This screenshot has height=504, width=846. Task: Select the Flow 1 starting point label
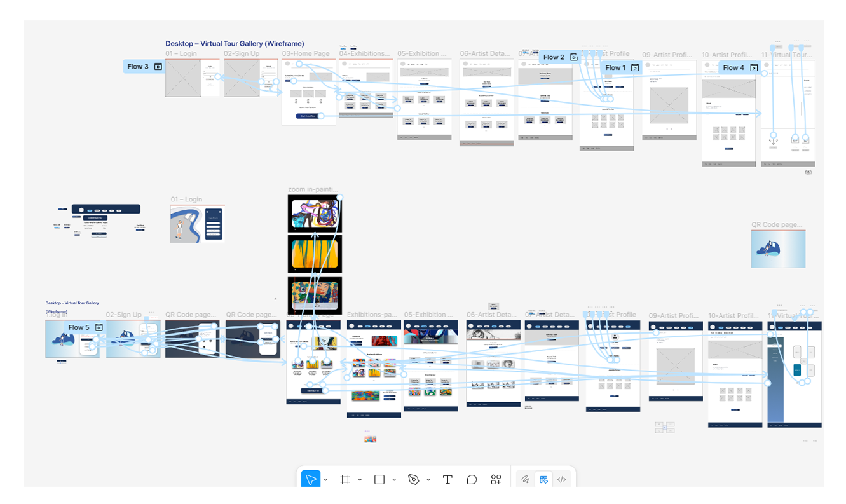[615, 67]
